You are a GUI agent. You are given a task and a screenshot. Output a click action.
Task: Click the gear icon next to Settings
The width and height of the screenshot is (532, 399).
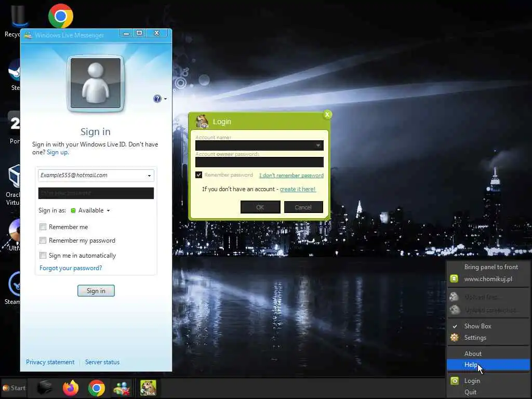pos(454,338)
